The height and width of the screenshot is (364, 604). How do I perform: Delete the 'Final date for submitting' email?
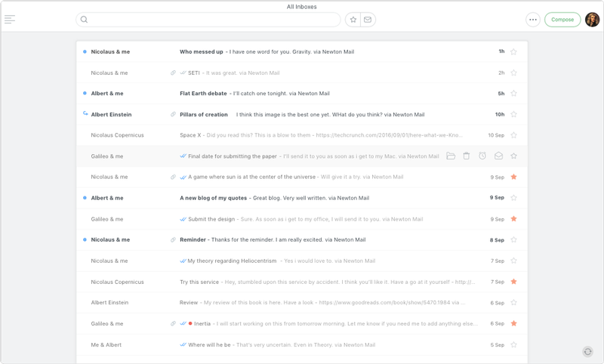[x=467, y=156]
